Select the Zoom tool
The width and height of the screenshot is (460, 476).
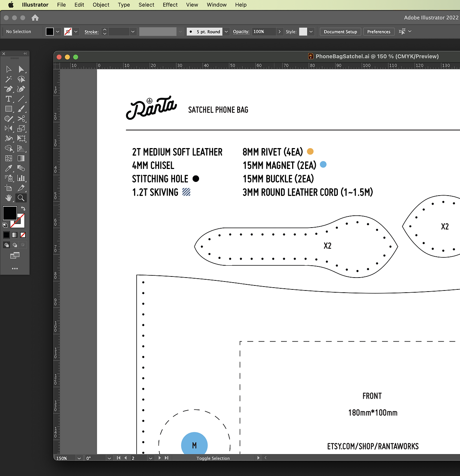pyautogui.click(x=21, y=198)
